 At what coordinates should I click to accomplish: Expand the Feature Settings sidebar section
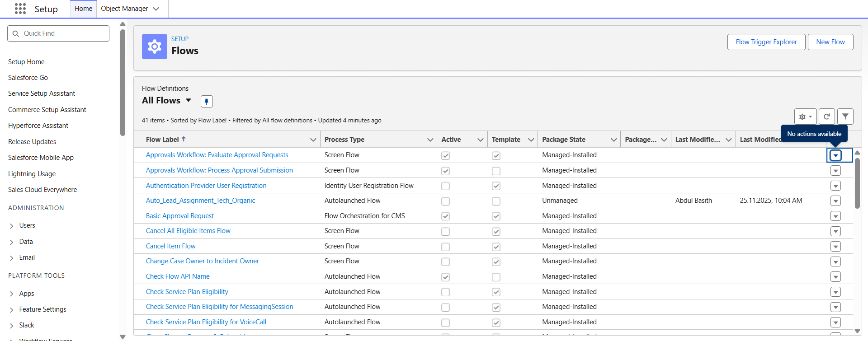click(12, 310)
